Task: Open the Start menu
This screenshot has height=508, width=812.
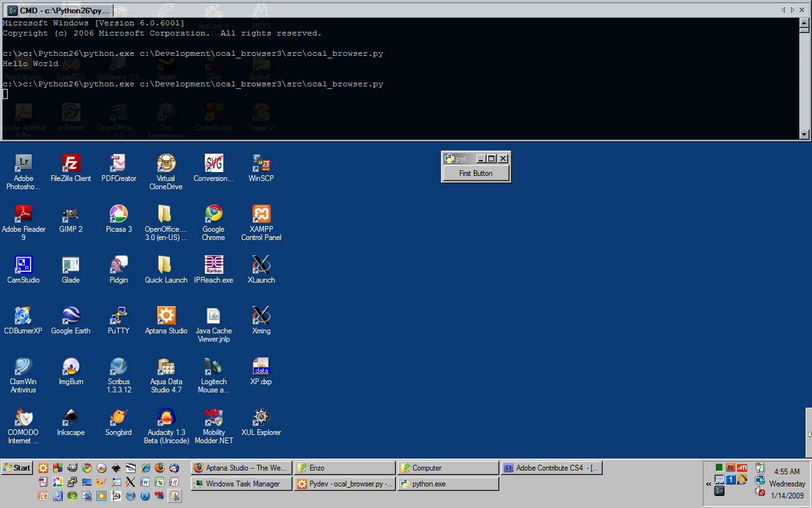Action: pos(17,468)
